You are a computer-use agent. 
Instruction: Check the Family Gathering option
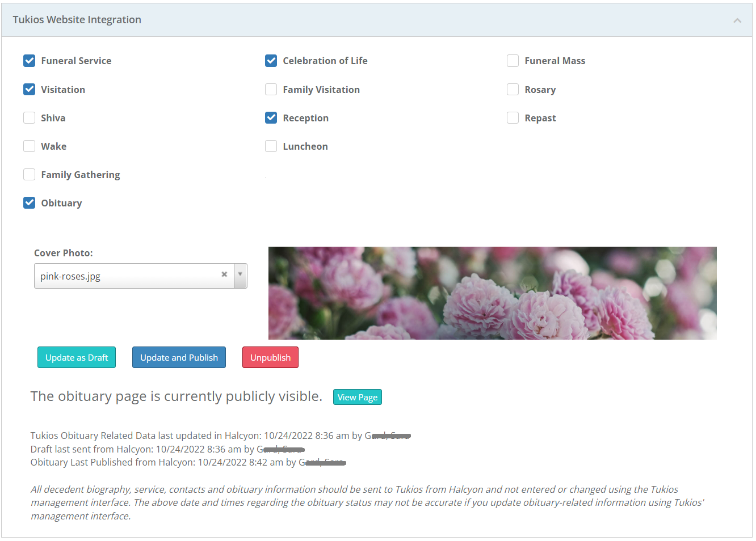coord(30,175)
